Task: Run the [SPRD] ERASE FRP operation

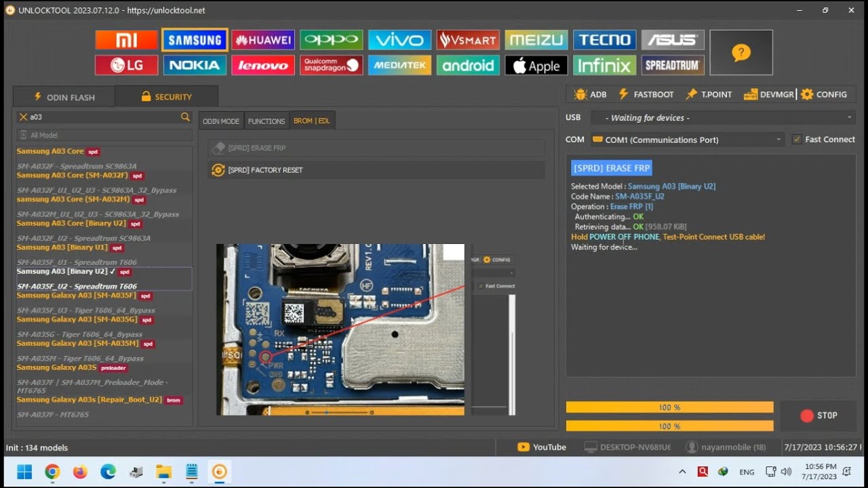Action: [x=376, y=148]
